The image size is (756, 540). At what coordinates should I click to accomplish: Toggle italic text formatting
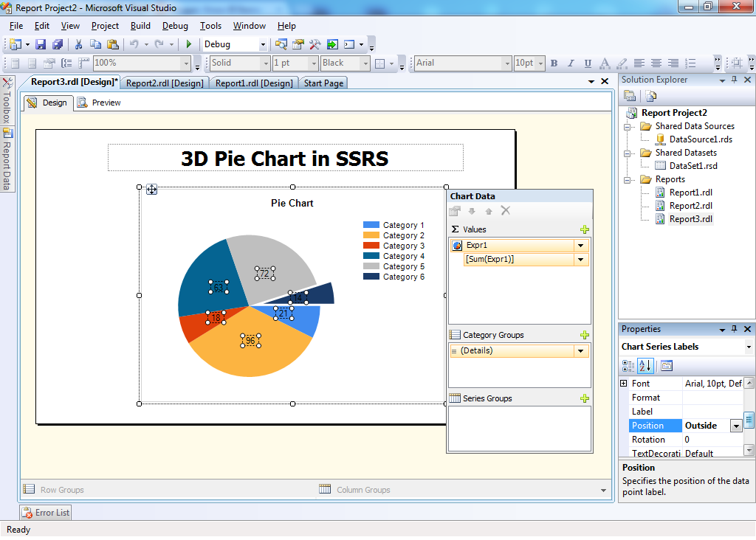tap(569, 63)
